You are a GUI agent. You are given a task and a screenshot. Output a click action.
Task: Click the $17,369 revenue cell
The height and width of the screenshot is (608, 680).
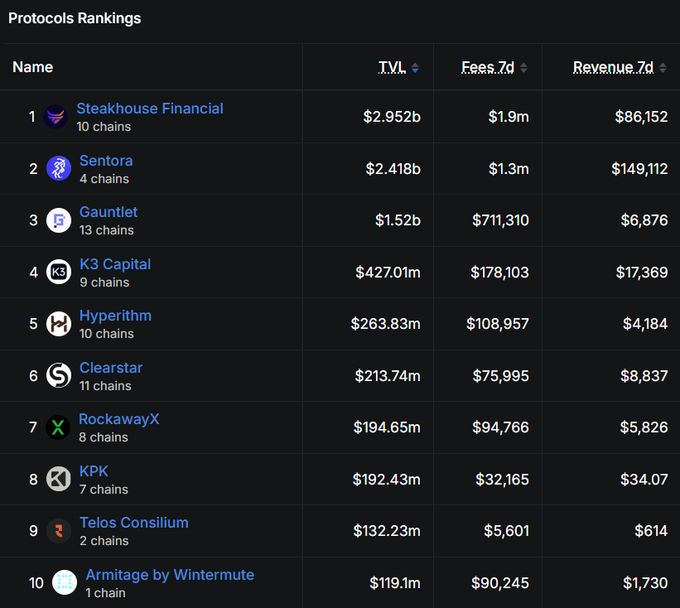(x=642, y=272)
